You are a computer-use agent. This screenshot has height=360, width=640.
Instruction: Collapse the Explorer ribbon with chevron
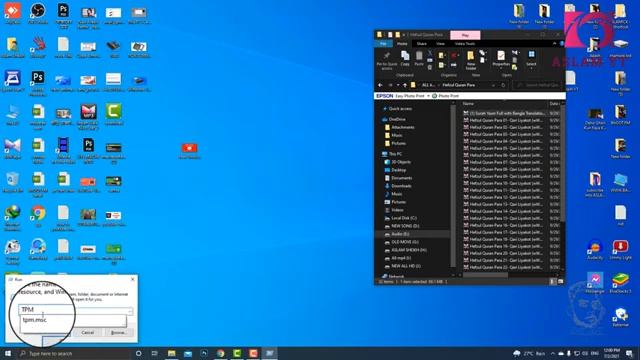(554, 44)
